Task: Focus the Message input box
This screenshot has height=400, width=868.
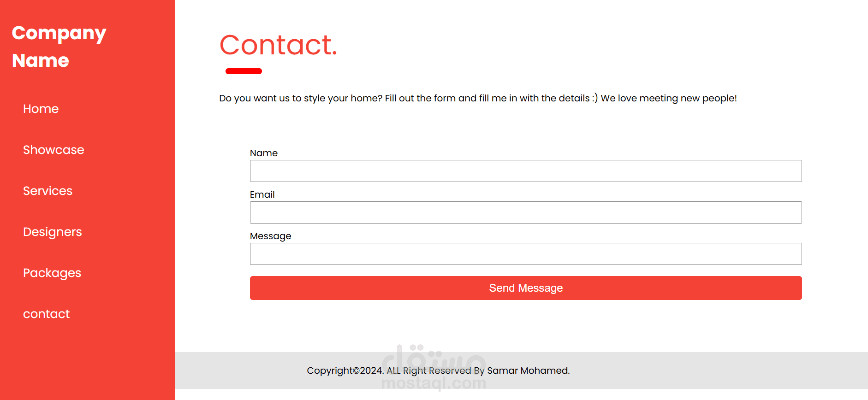Action: (x=526, y=254)
